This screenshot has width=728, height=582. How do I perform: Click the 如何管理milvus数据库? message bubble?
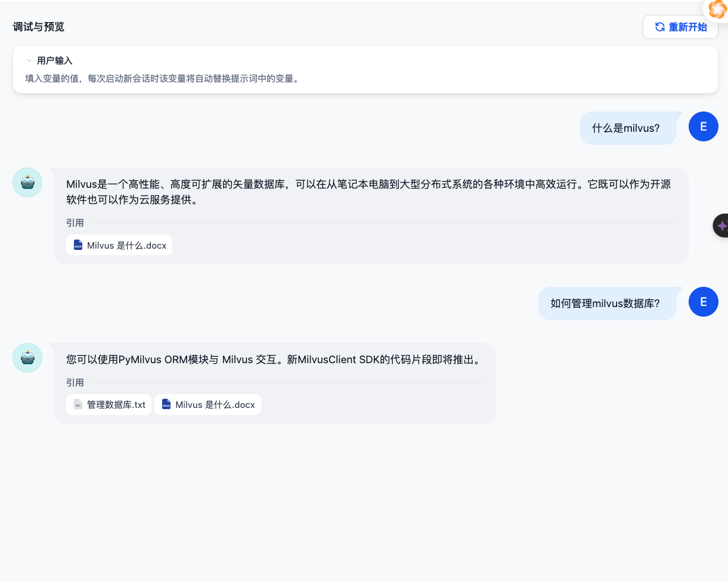608,304
